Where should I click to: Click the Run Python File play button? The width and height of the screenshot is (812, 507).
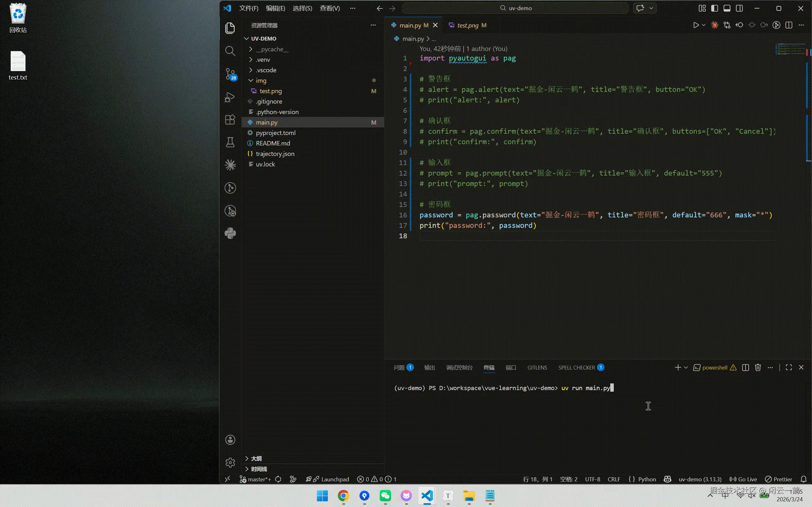(x=696, y=25)
